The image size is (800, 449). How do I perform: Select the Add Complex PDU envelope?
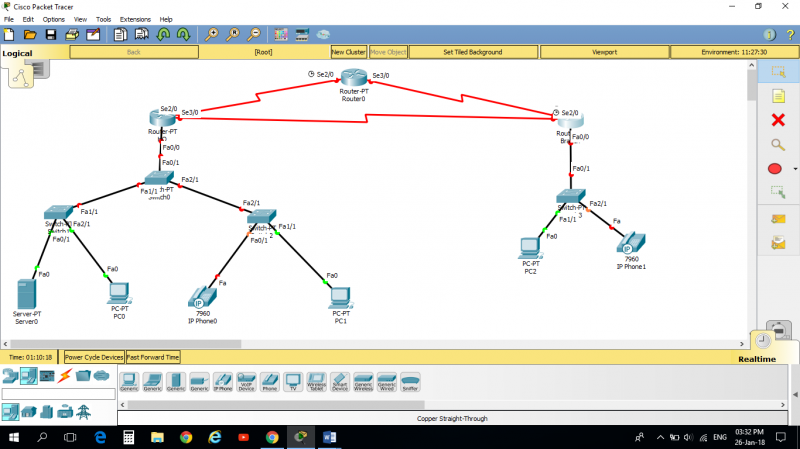pyautogui.click(x=778, y=243)
